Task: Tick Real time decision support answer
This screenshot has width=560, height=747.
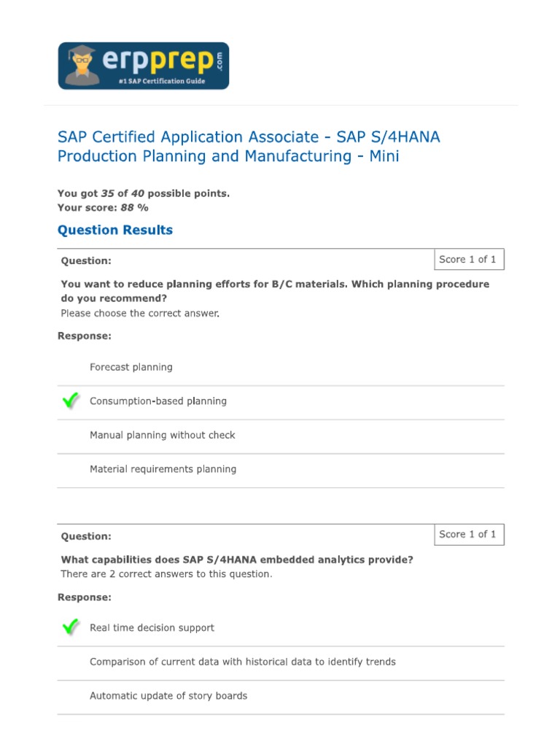Action: click(x=152, y=627)
